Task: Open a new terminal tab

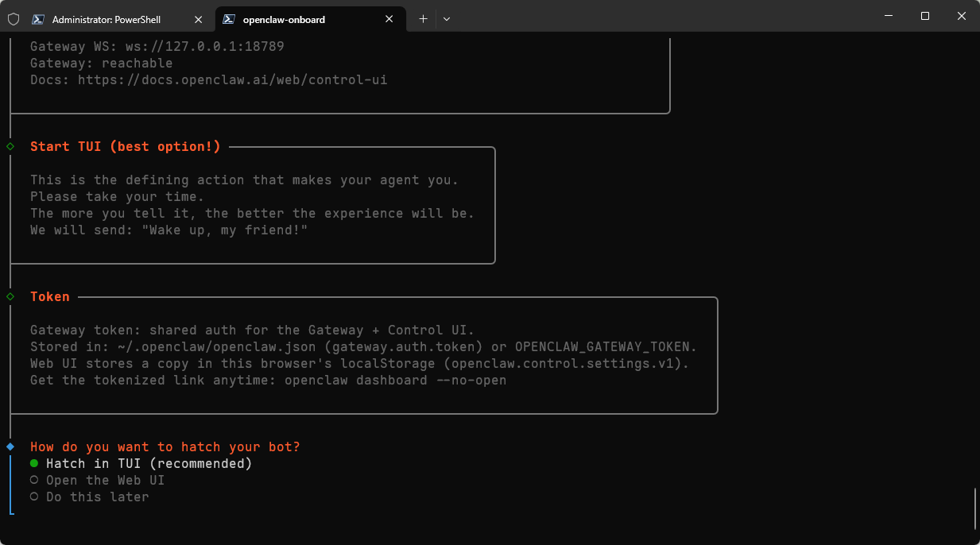Action: (x=423, y=19)
